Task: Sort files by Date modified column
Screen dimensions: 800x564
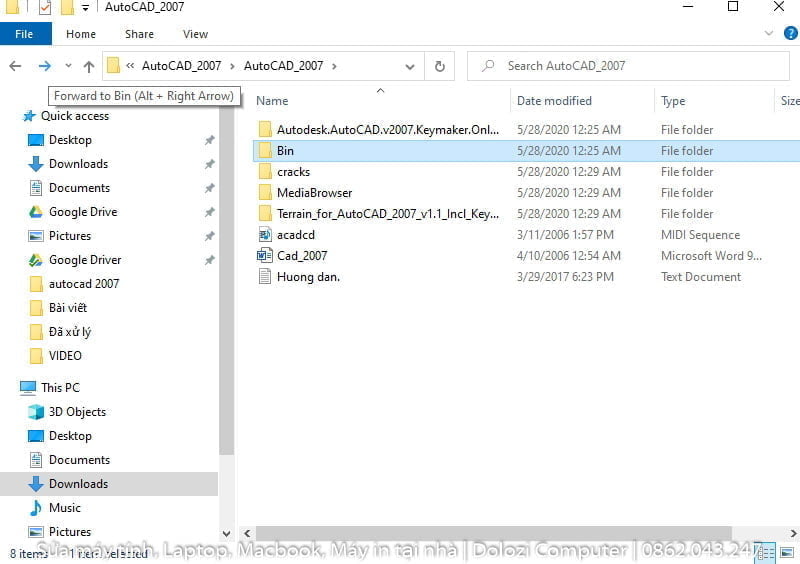Action: [x=554, y=101]
